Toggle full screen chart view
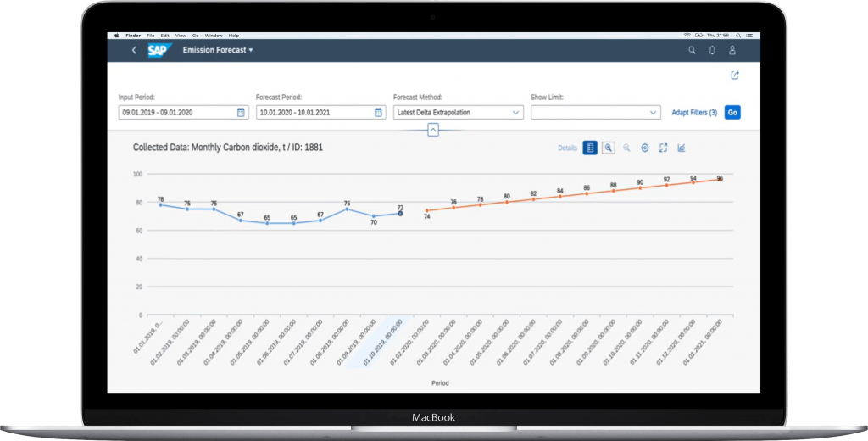 coord(663,148)
